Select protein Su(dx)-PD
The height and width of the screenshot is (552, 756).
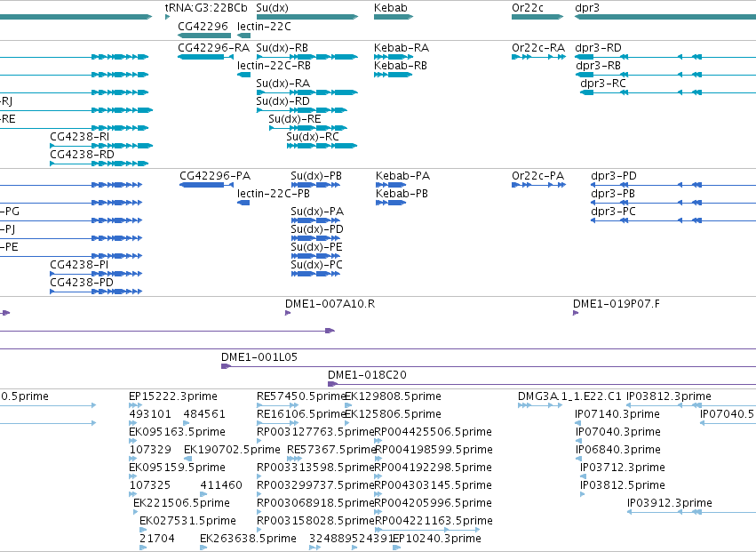pos(317,229)
